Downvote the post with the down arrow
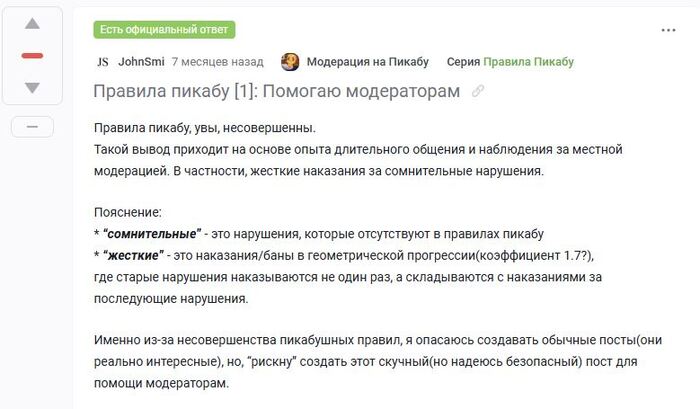 click(x=32, y=88)
